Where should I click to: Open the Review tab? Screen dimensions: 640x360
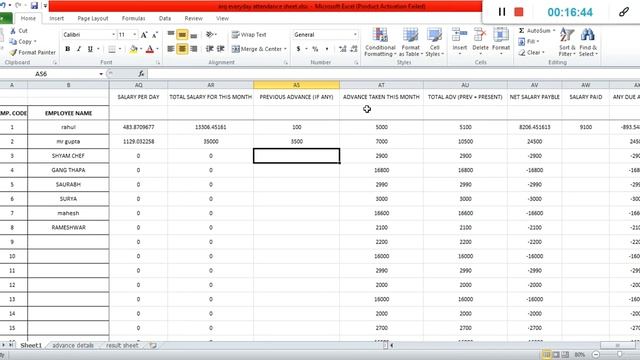(x=193, y=18)
